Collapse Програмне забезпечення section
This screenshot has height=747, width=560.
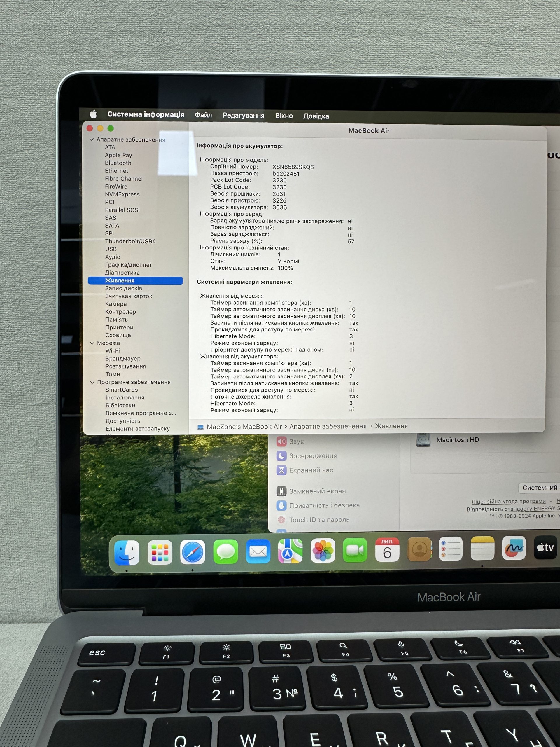point(92,382)
